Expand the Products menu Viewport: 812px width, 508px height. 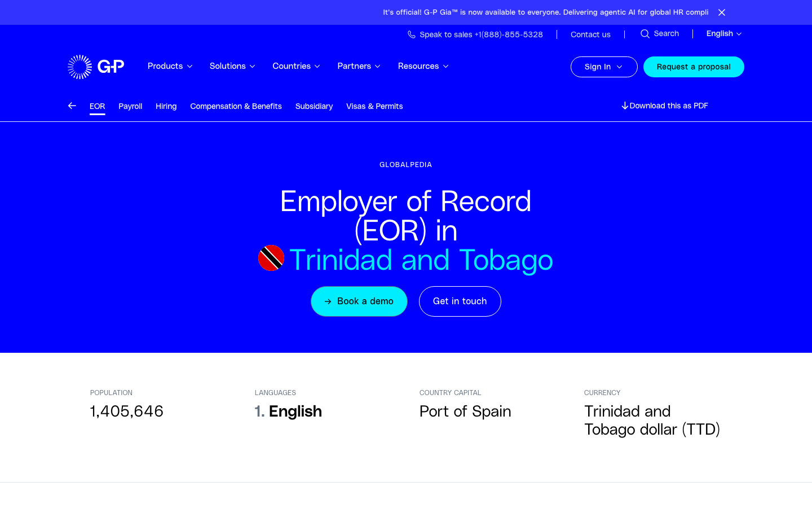click(x=170, y=66)
